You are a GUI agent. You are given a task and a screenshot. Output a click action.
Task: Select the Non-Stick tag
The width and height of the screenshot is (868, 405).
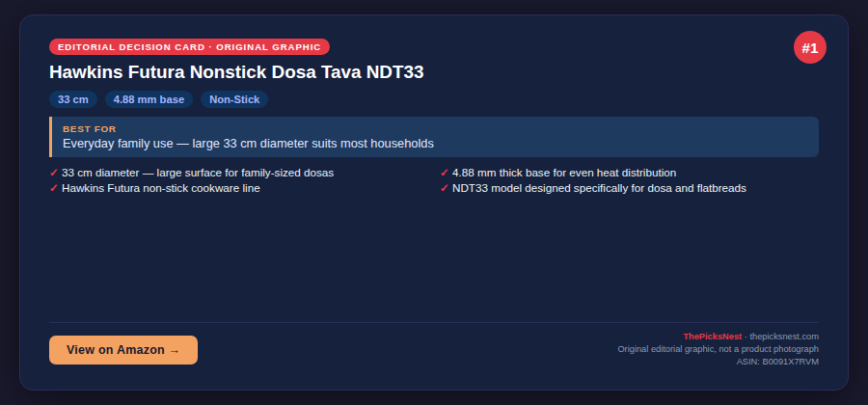pyautogui.click(x=234, y=99)
